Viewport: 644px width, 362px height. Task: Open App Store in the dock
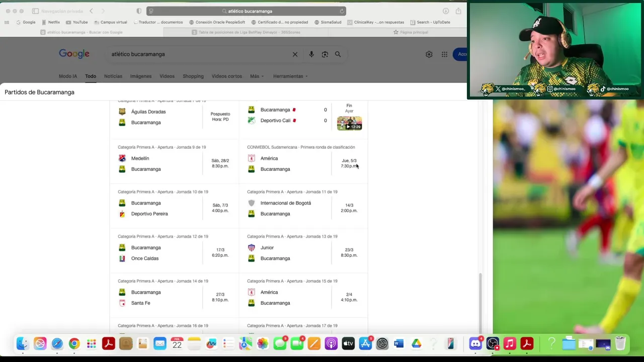click(x=365, y=344)
